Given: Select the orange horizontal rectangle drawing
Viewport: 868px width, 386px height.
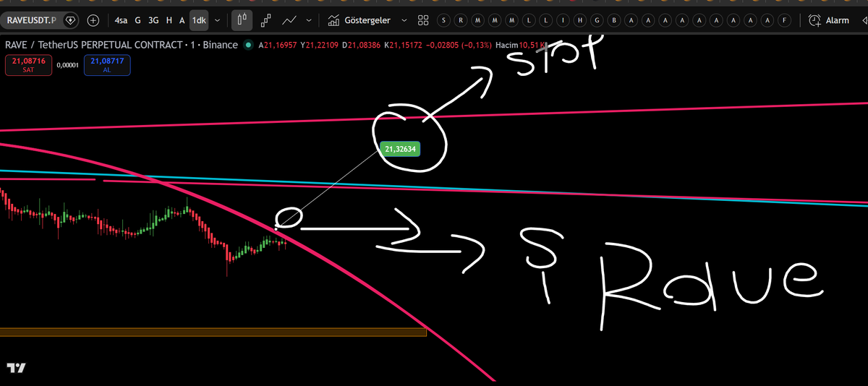Looking at the screenshot, I should pyautogui.click(x=213, y=333).
